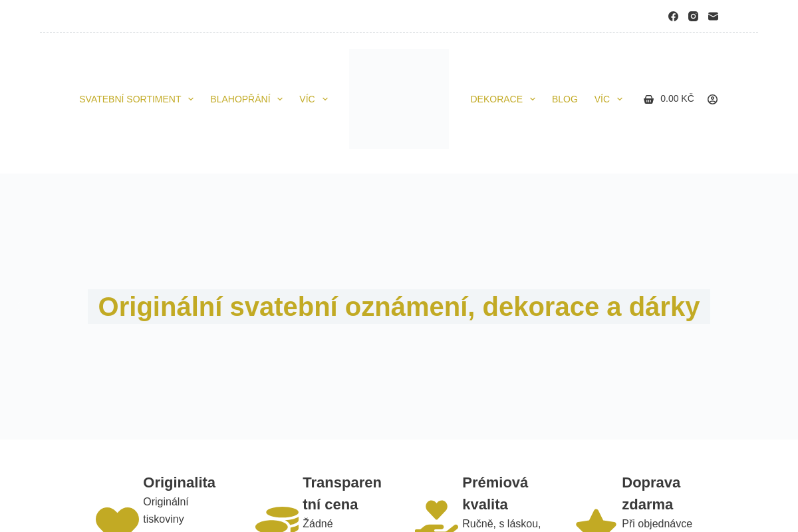Open the Instagram social link
This screenshot has height=532, width=798.
coord(693,16)
